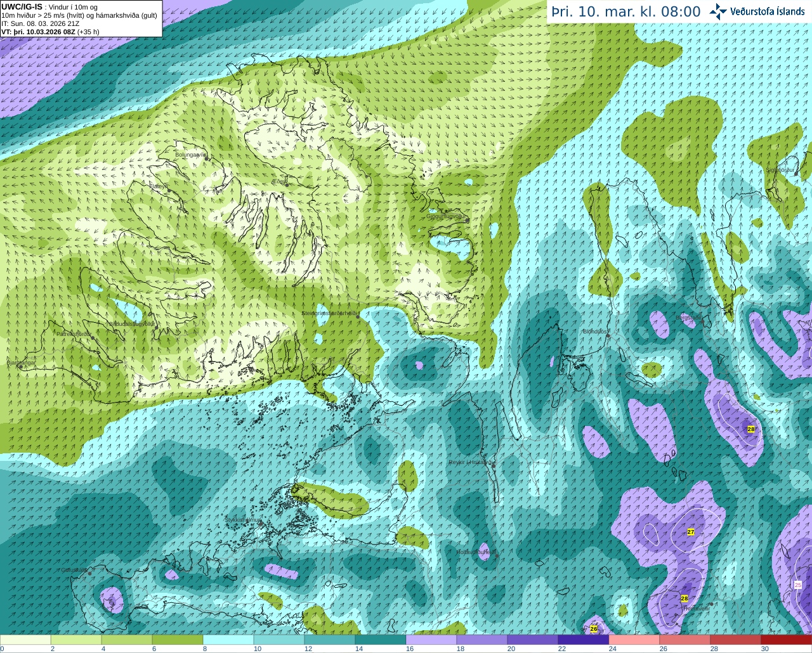
Task: Click the IT: Sun. 08.03.2026 21Z line
Action: tap(40, 23)
